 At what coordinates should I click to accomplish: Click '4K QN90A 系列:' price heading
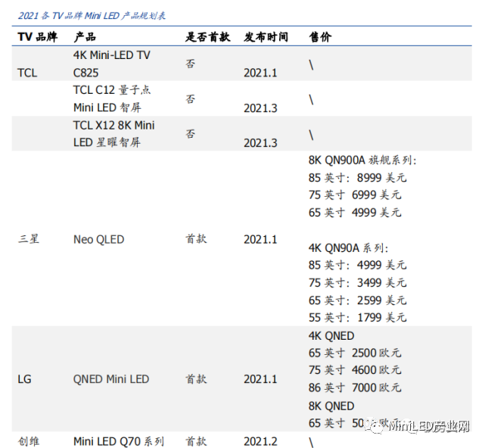348,248
